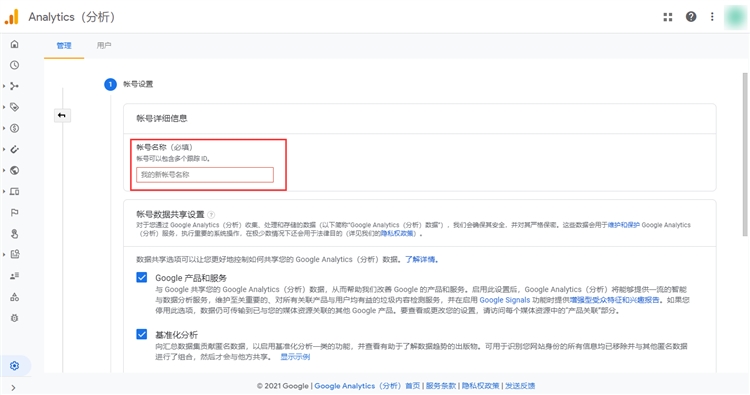This screenshot has width=750, height=395.
Task: Open the Conversions flag icon
Action: [x=14, y=212]
